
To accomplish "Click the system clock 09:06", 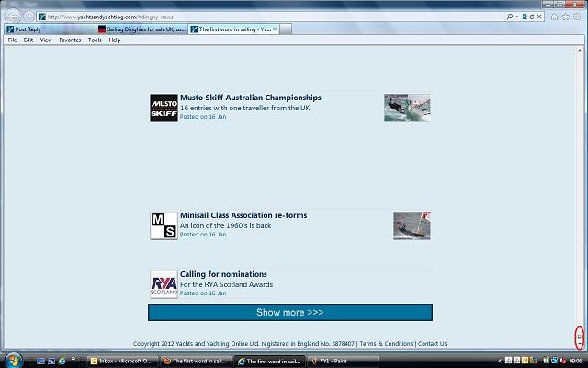I will [576, 362].
